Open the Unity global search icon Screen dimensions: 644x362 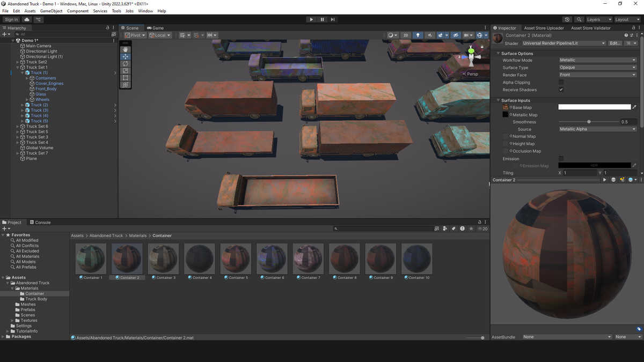[579, 19]
